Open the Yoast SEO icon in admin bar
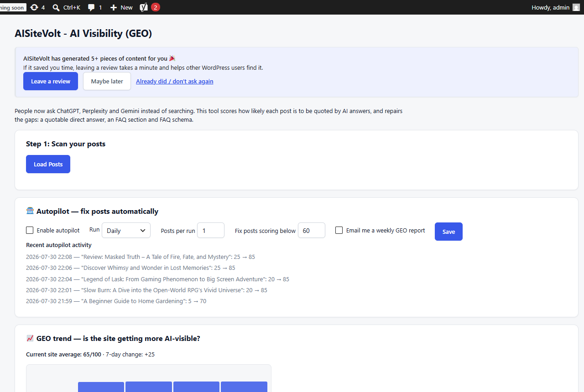 (143, 7)
